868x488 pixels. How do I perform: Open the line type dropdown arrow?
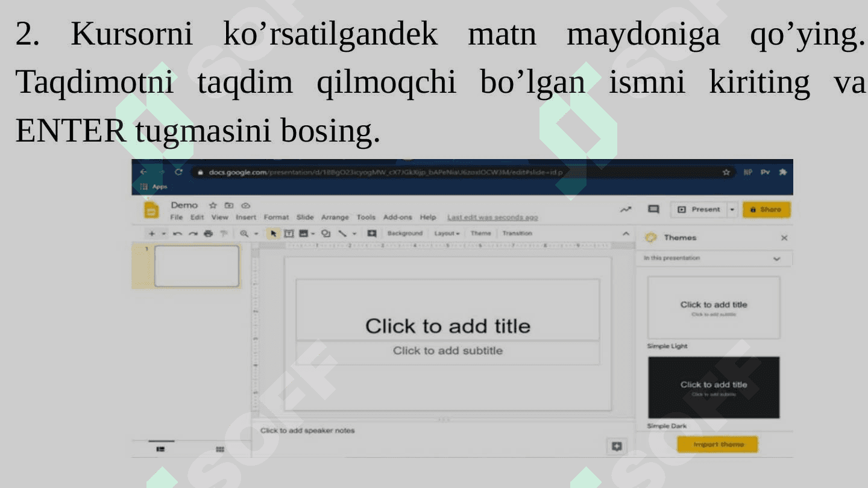[354, 234]
